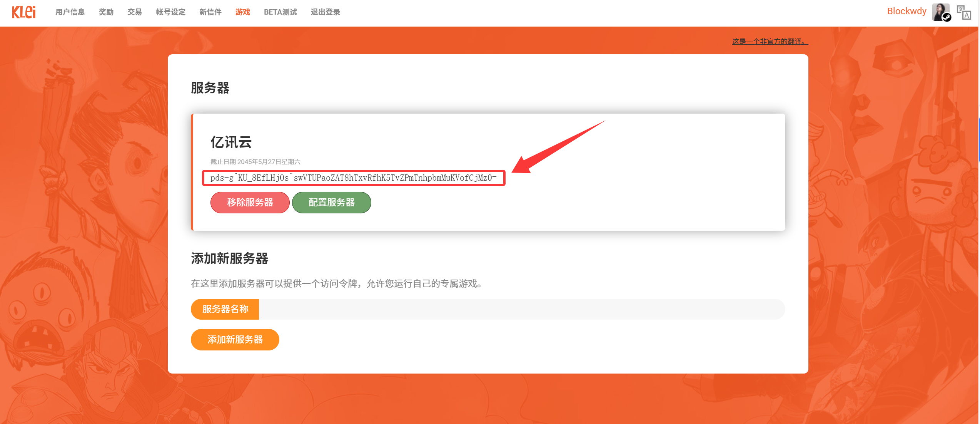
Task: Open the BETA测试 page
Action: click(x=280, y=12)
